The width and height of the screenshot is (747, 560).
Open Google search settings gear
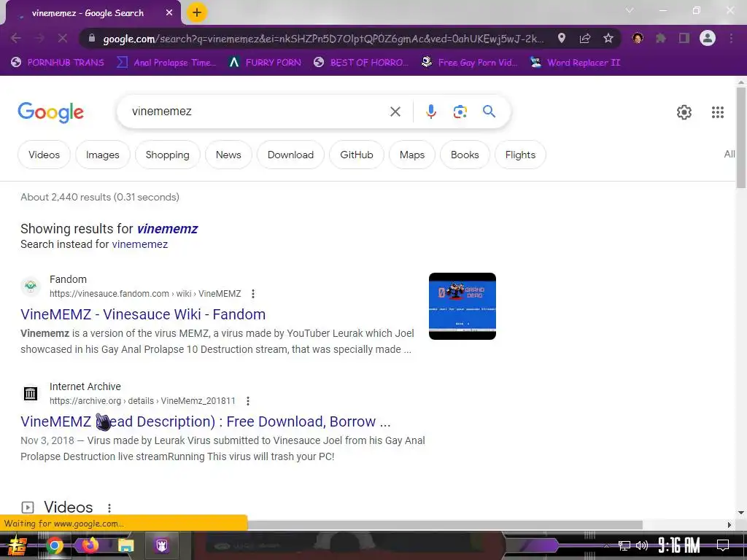point(684,112)
